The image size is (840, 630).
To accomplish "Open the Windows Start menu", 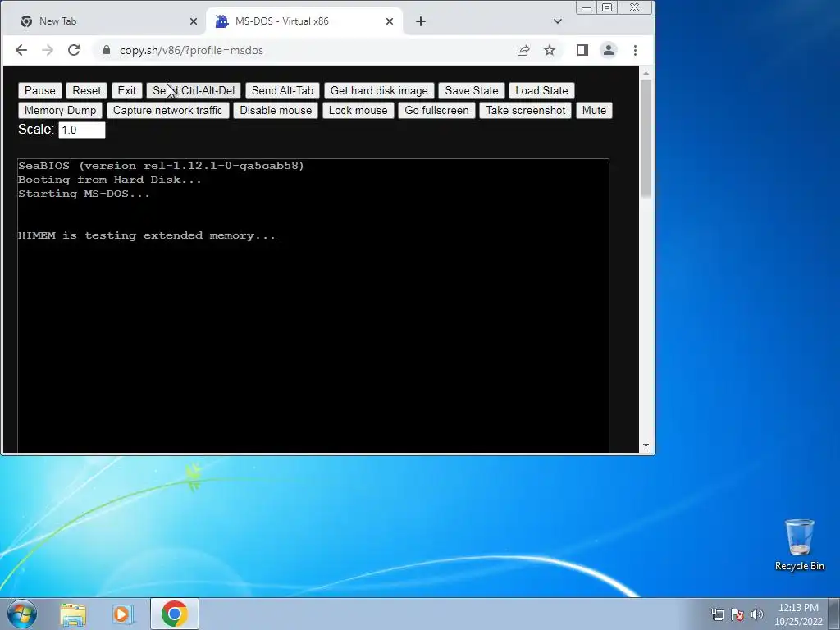I will pos(22,614).
